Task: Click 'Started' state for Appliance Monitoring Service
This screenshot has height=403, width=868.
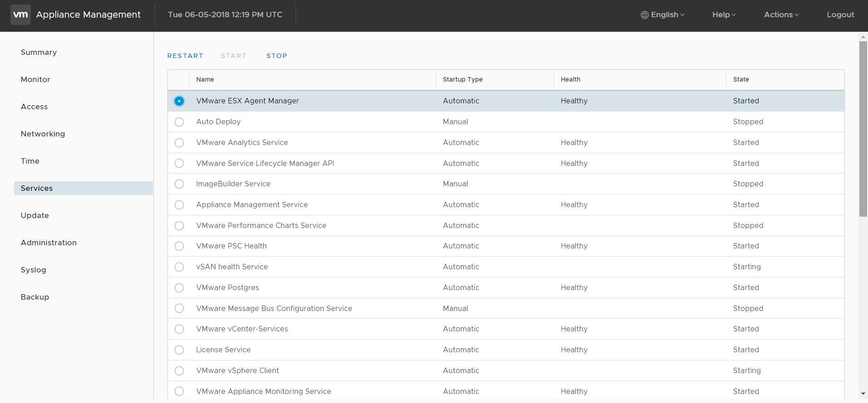Action: (x=746, y=391)
